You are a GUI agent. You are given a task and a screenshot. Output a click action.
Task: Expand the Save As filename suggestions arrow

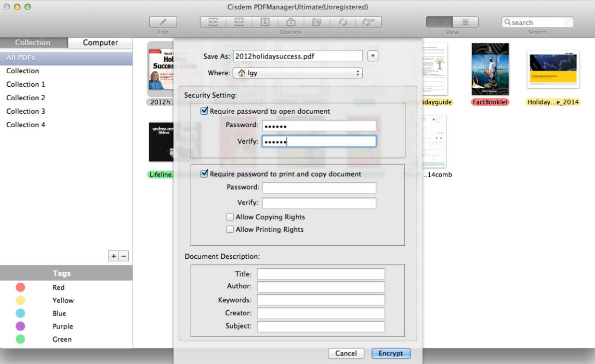point(372,55)
